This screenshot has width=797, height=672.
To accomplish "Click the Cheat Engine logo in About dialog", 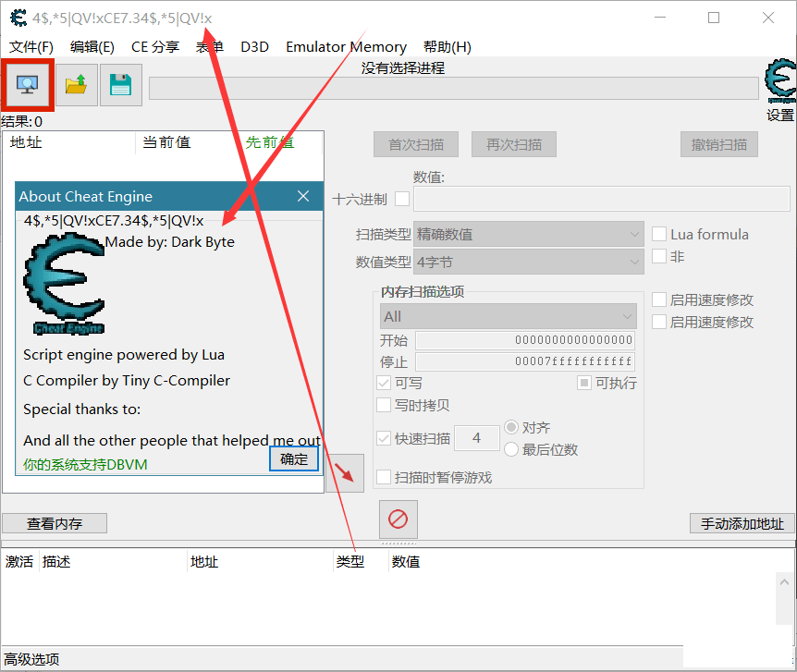I will [x=64, y=284].
